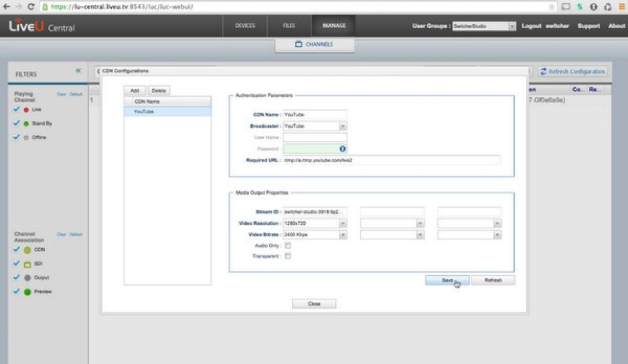This screenshot has height=364, width=628.
Task: Enable the Transparent checkbox
Action: [x=288, y=256]
